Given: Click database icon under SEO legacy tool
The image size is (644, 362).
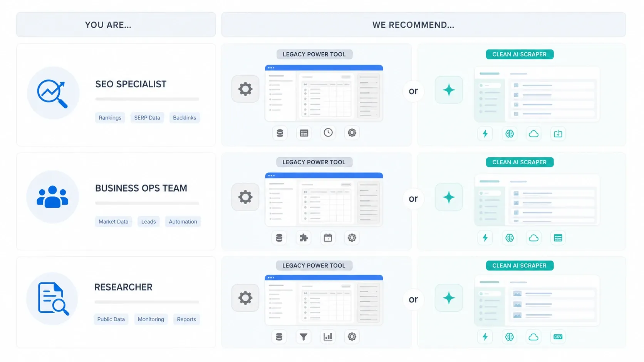Looking at the screenshot, I should pos(280,133).
